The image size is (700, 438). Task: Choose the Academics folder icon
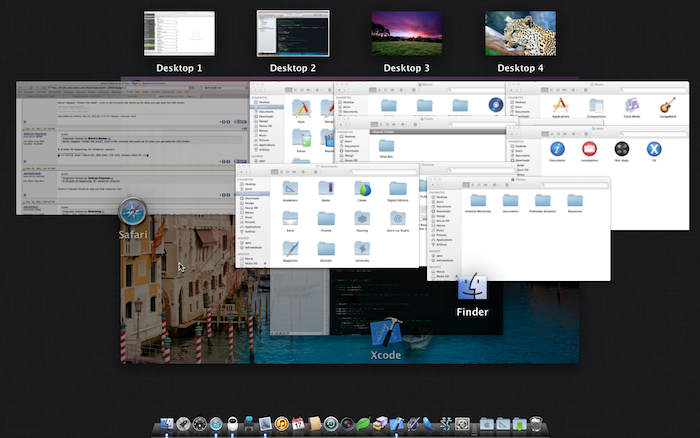click(288, 189)
